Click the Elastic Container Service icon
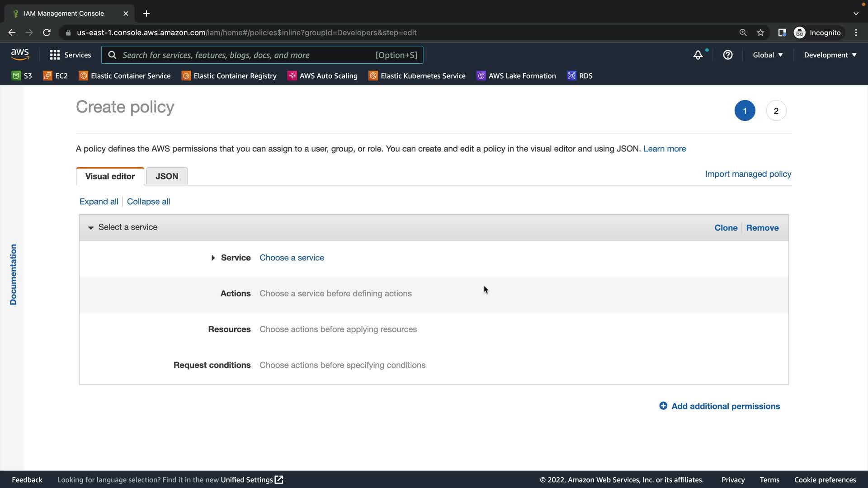868x488 pixels. click(83, 76)
